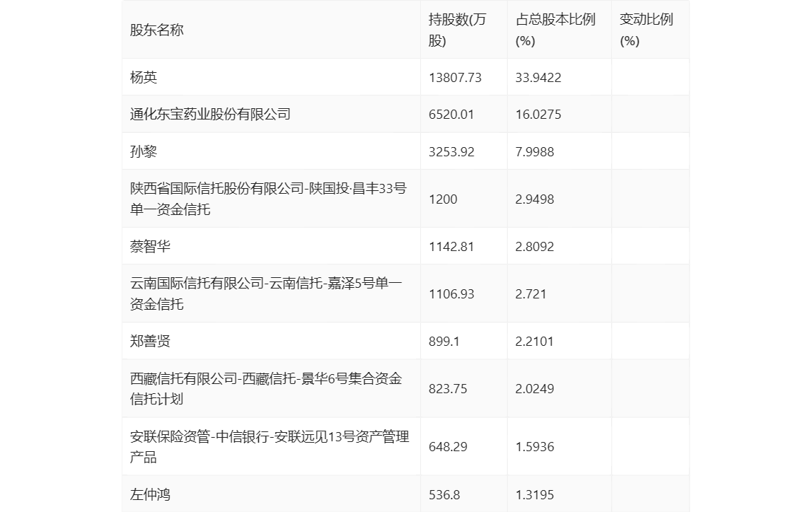Image resolution: width=812 pixels, height=512 pixels.
Task: Click the 占总股本比例(%) column header
Action: 555,30
